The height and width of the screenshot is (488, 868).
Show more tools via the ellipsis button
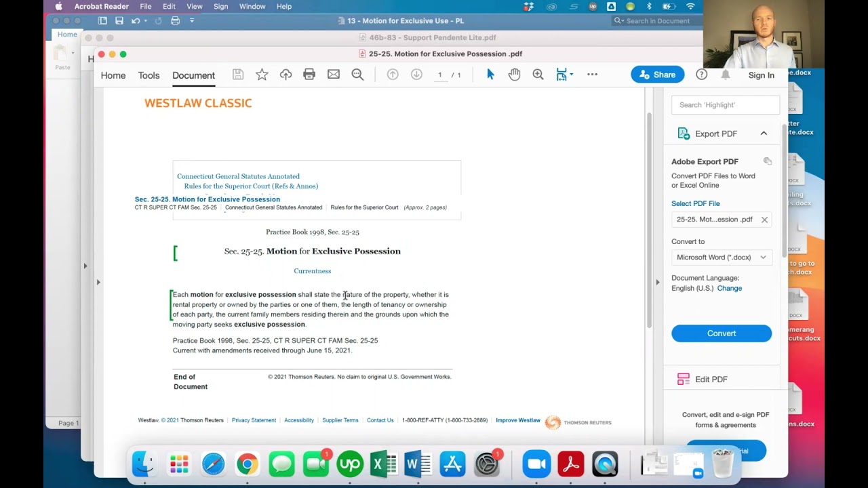point(592,75)
